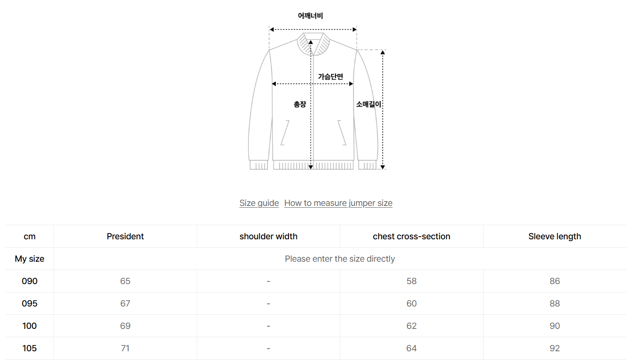This screenshot has height=364, width=635.
Task: Select the 100 size row label
Action: tap(30, 326)
